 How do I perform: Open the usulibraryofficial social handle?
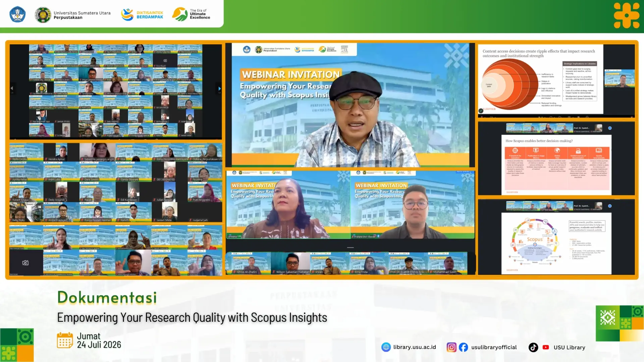pyautogui.click(x=494, y=347)
